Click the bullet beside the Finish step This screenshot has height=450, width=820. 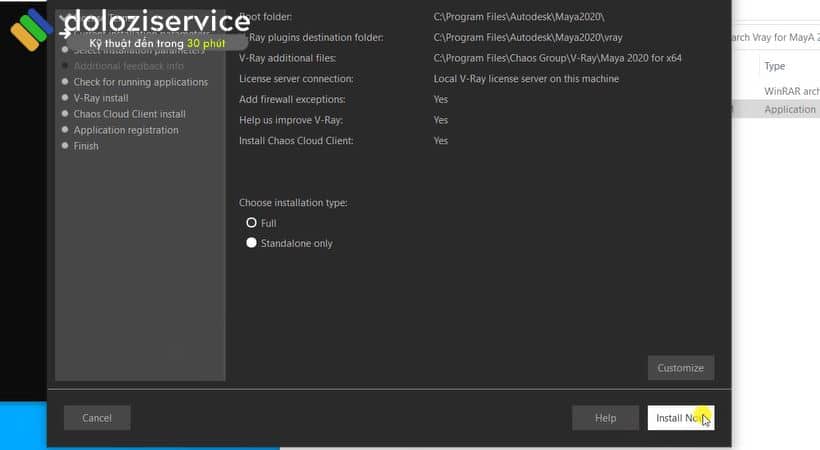65,146
